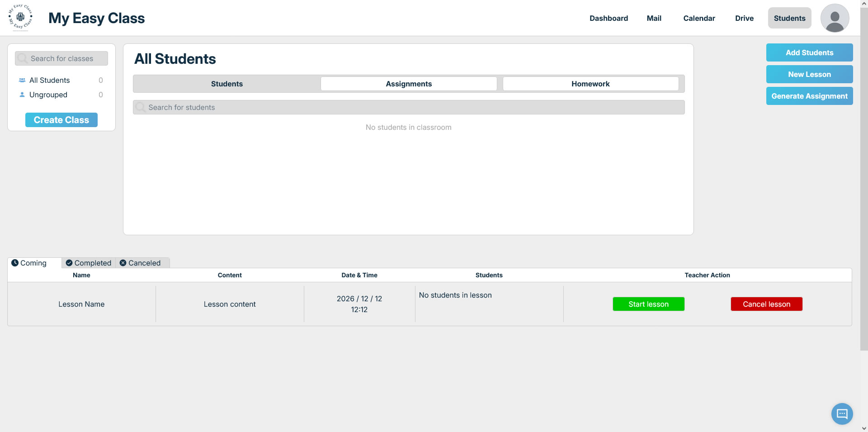Open the user profile avatar
The width and height of the screenshot is (868, 432).
835,18
